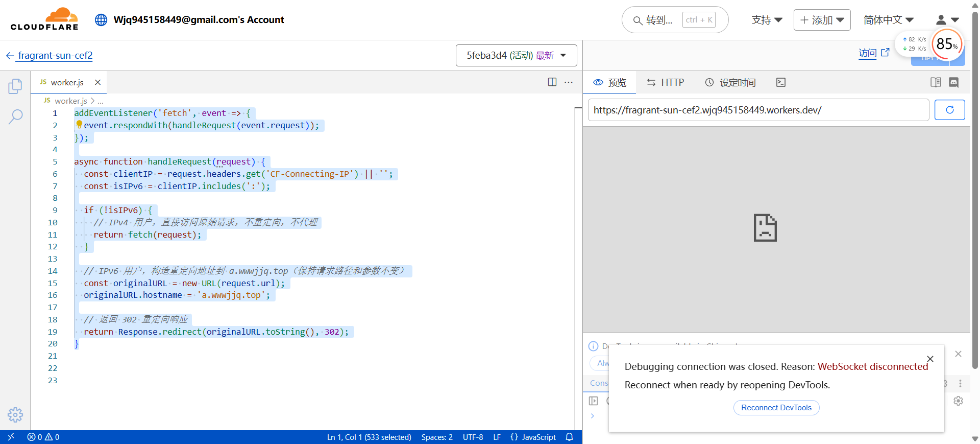Click Ln 1, Col 1 cursor position
The width and height of the screenshot is (980, 444).
[x=369, y=437]
